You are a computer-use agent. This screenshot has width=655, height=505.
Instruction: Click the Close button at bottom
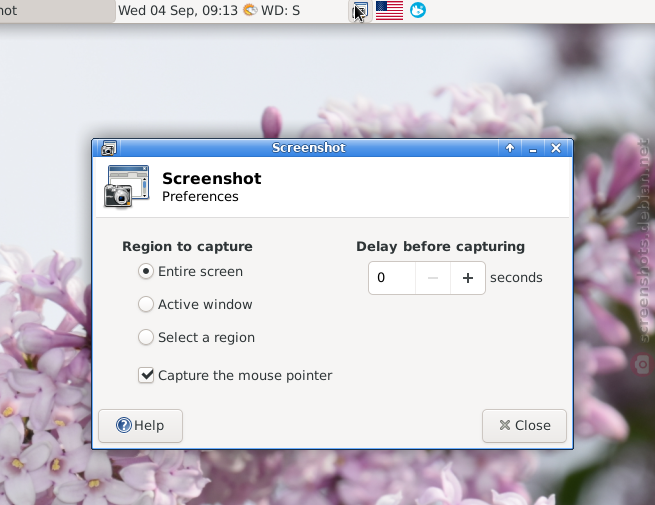(x=524, y=426)
